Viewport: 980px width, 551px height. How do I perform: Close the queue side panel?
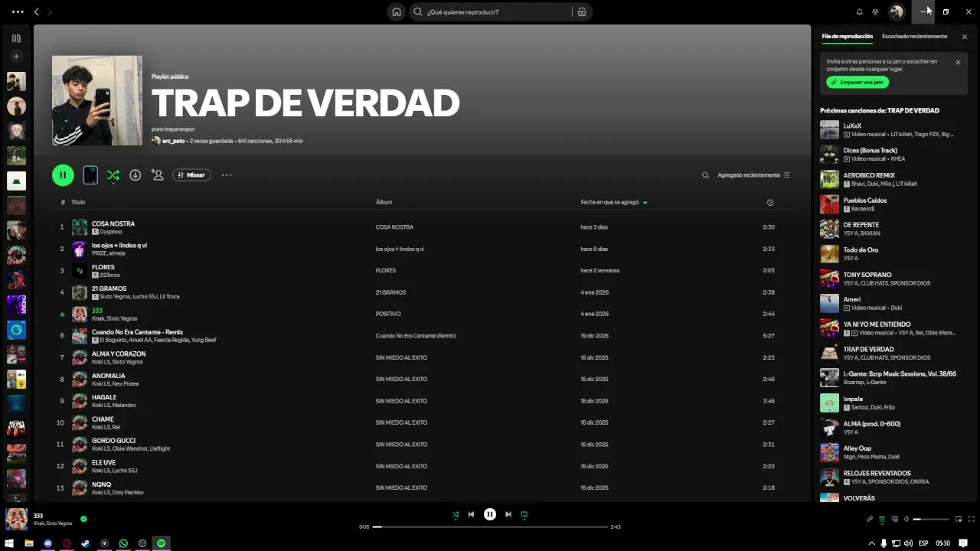pos(965,37)
